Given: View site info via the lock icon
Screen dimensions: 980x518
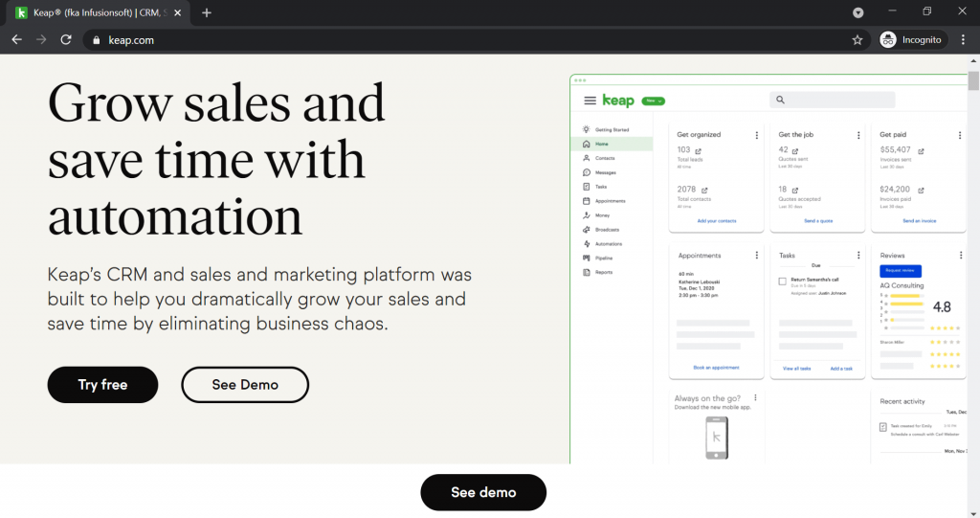Looking at the screenshot, I should pyautogui.click(x=97, y=40).
